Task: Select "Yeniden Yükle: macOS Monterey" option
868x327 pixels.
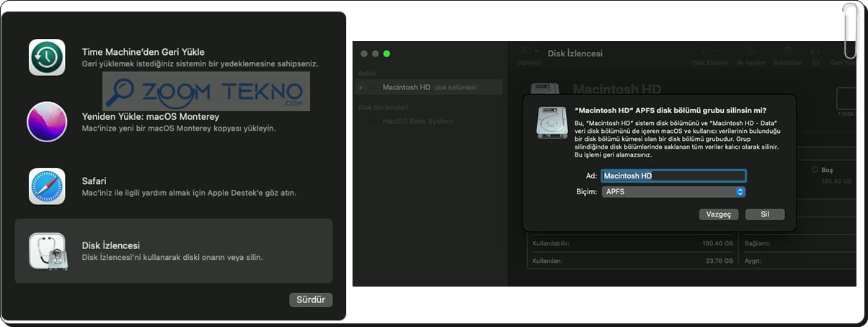Action: [151, 116]
